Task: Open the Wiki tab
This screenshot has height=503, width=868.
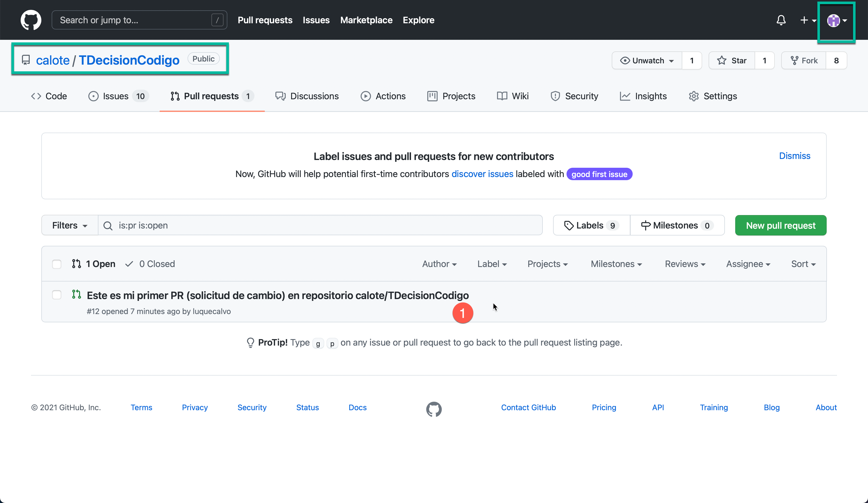Action: tap(513, 96)
